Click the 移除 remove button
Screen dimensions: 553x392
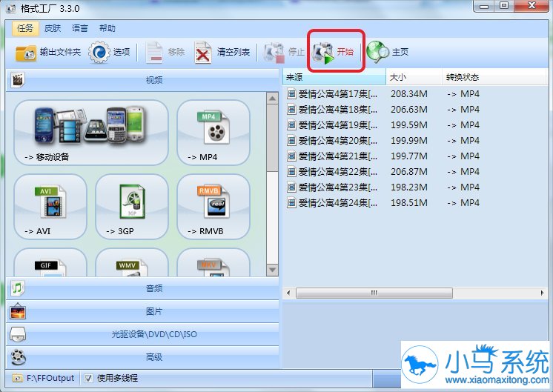tap(165, 52)
